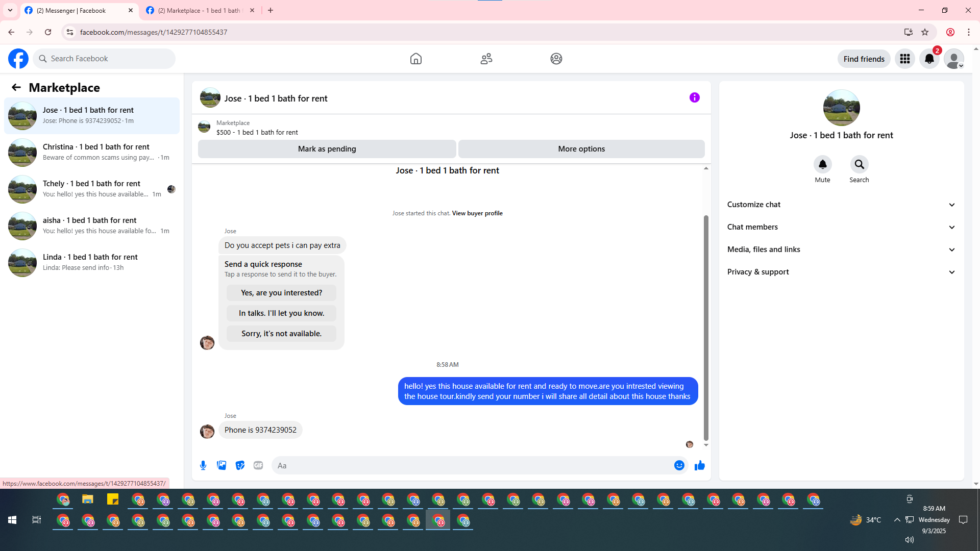Attach a file with the photo icon
This screenshot has width=980, height=551.
click(222, 465)
